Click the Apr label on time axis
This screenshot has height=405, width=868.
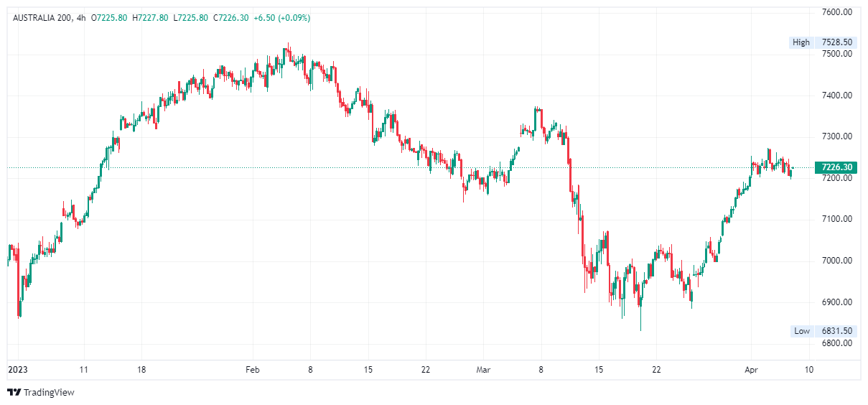[x=751, y=370]
